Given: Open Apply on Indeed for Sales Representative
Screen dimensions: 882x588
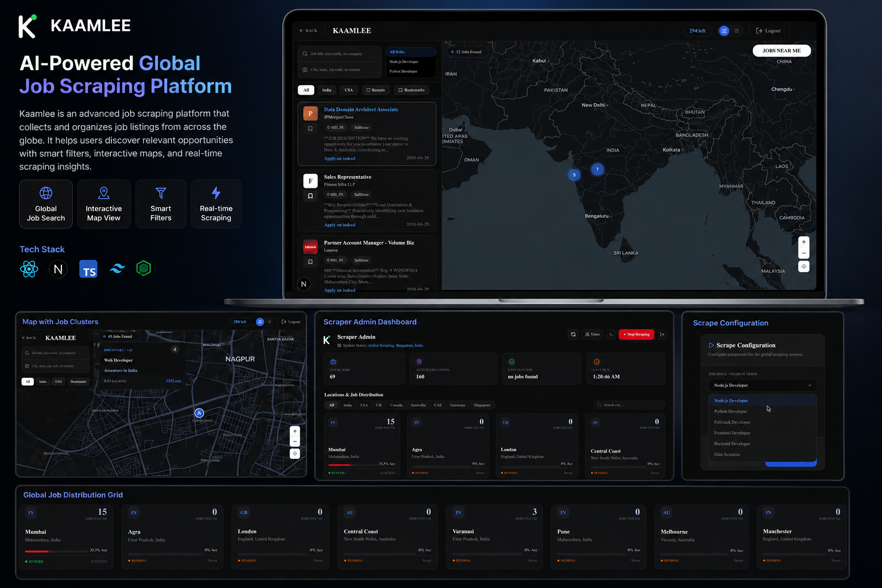Looking at the screenshot, I should point(339,225).
